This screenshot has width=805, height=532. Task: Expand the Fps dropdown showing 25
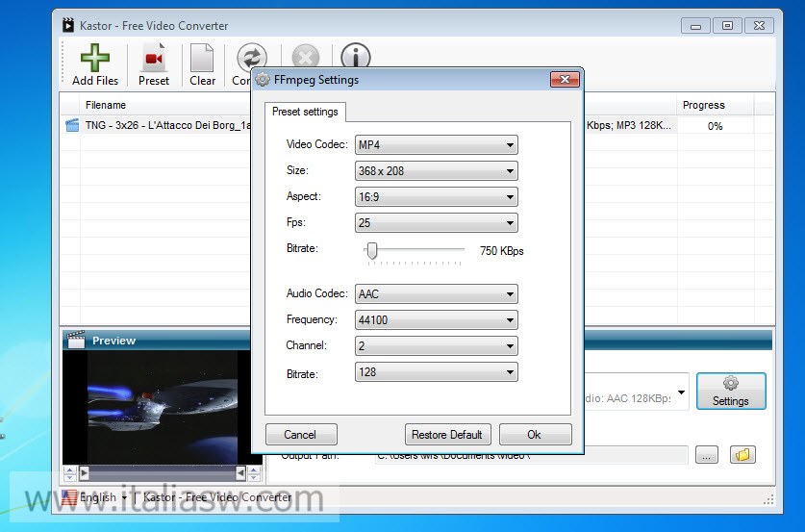(x=436, y=223)
